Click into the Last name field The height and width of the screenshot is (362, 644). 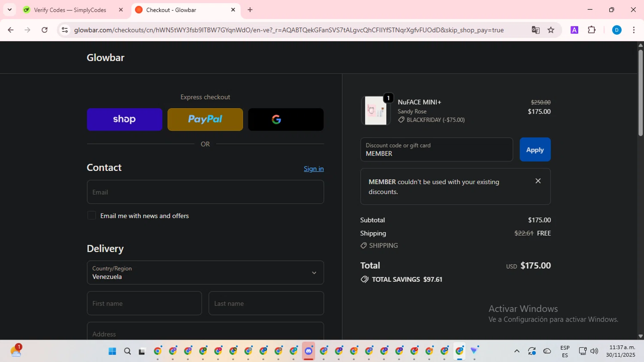266,303
